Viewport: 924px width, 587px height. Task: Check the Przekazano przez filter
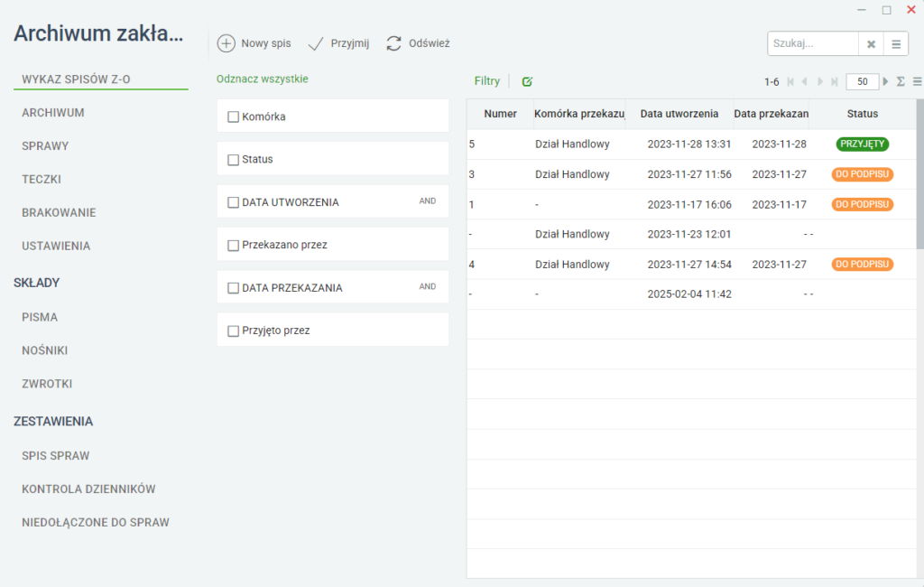click(x=234, y=246)
